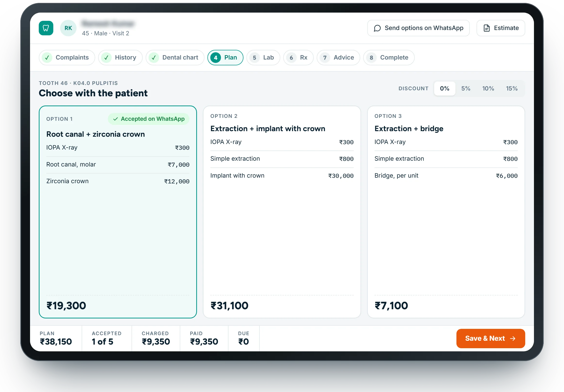Image resolution: width=564 pixels, height=392 pixels.
Task: Click Bridge, per unit line item
Action: click(x=446, y=176)
